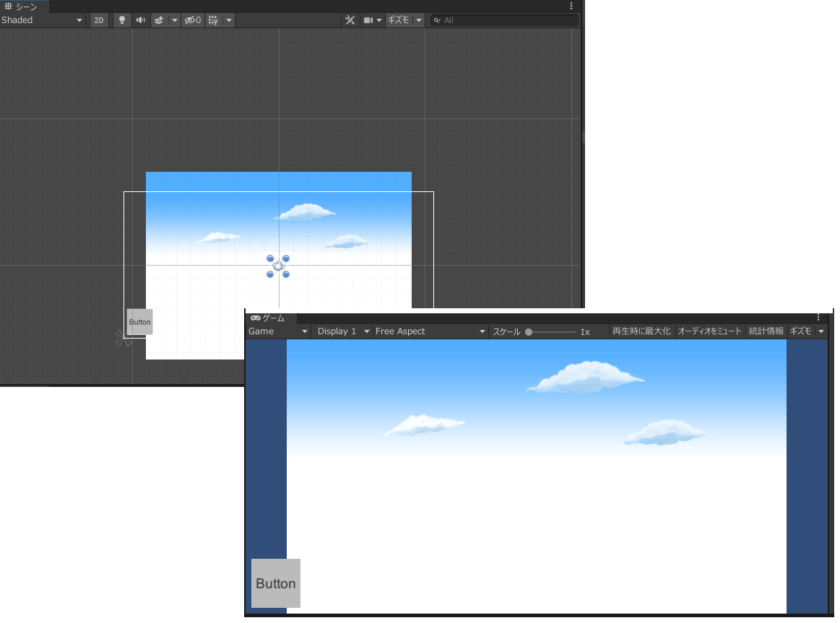Screen dimensions: 840x623
Task: Open the Game view kebab (three-dot) menu
Action: pyautogui.click(x=818, y=317)
